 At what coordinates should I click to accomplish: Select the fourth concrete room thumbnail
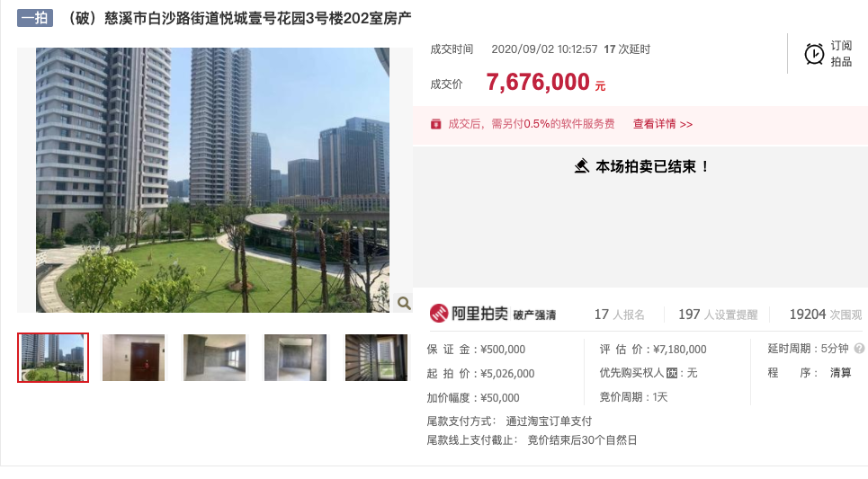[x=295, y=358]
